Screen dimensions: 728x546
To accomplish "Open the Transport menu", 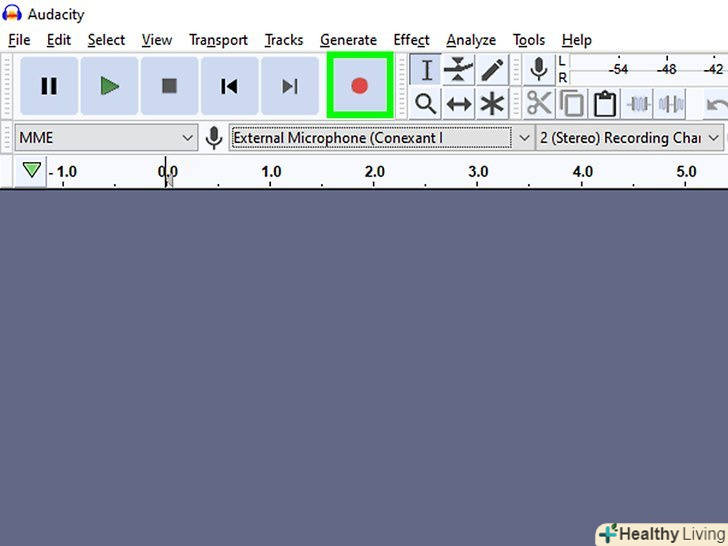I will tap(218, 40).
